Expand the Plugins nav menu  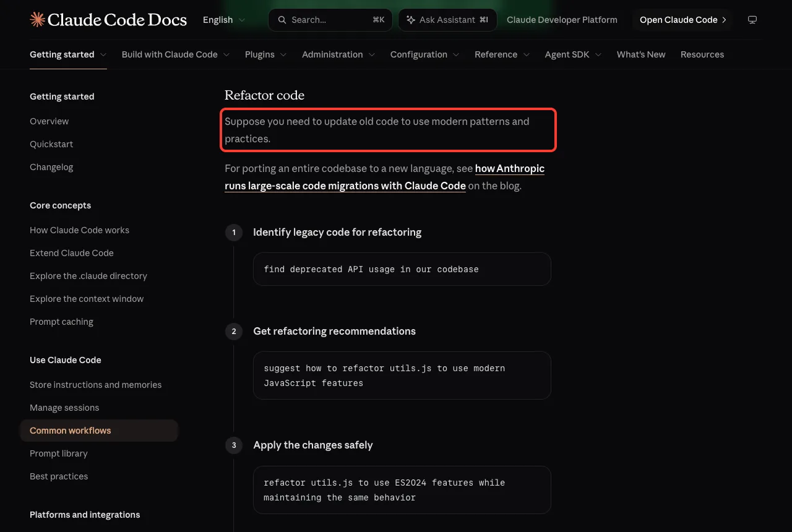click(x=265, y=54)
